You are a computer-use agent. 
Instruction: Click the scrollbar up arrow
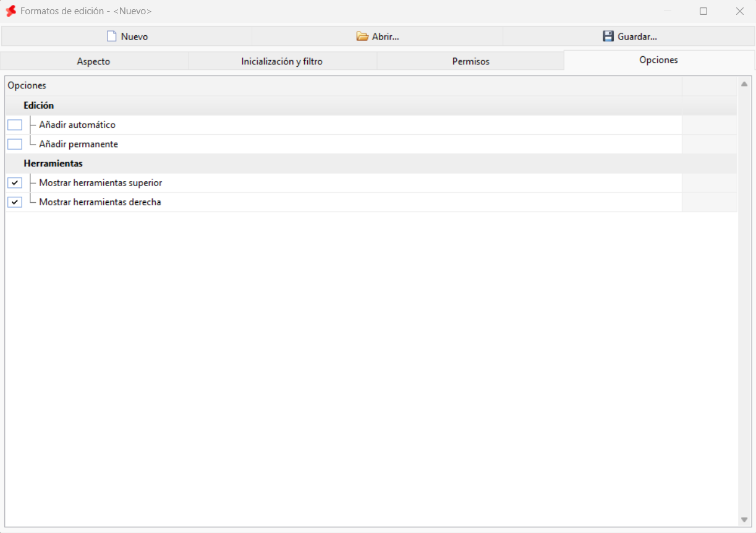(x=744, y=83)
